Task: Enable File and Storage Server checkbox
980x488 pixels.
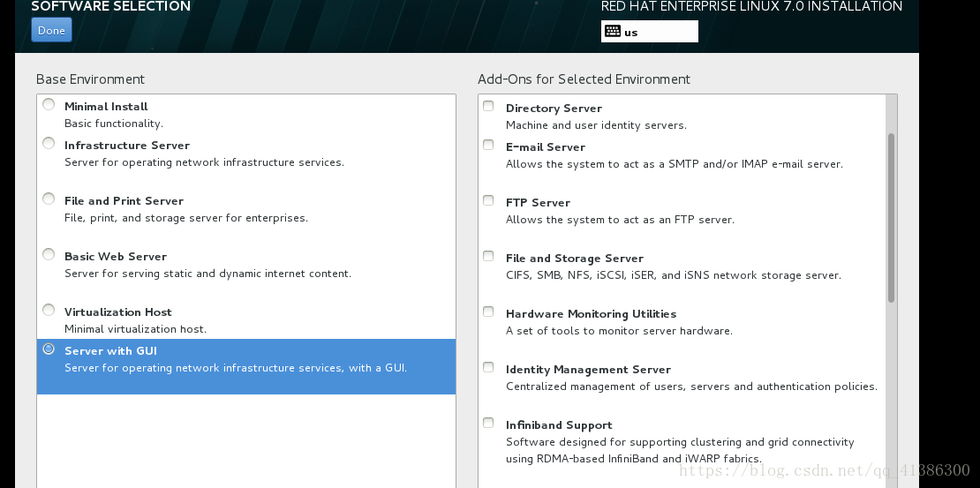Action: 488,256
